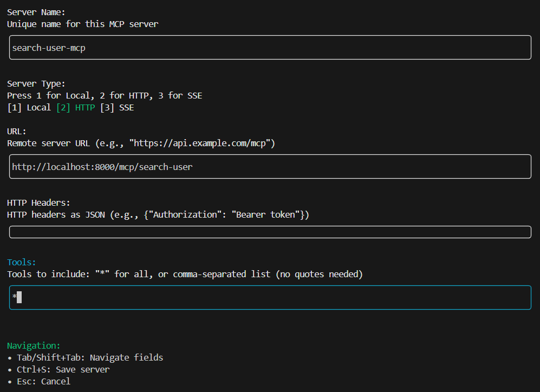Viewport: 540px width, 392px height.
Task: Click the highlighted "Tools:" label
Action: point(22,262)
